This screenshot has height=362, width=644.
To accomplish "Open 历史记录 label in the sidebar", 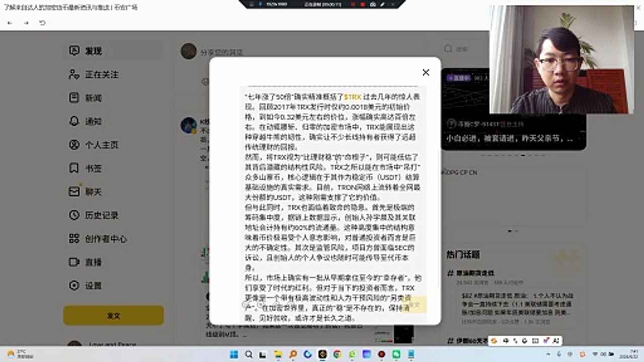I will pos(102,215).
